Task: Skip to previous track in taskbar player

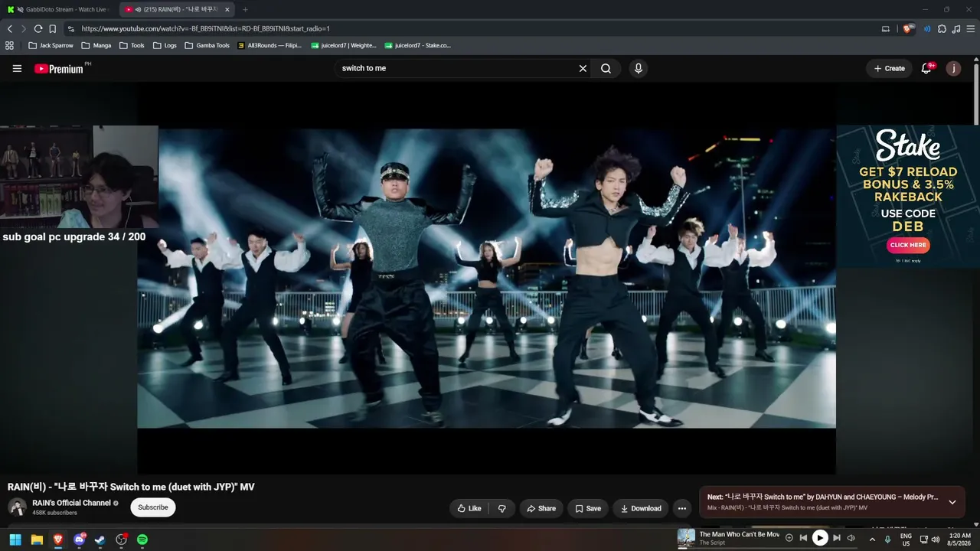Action: tap(803, 538)
